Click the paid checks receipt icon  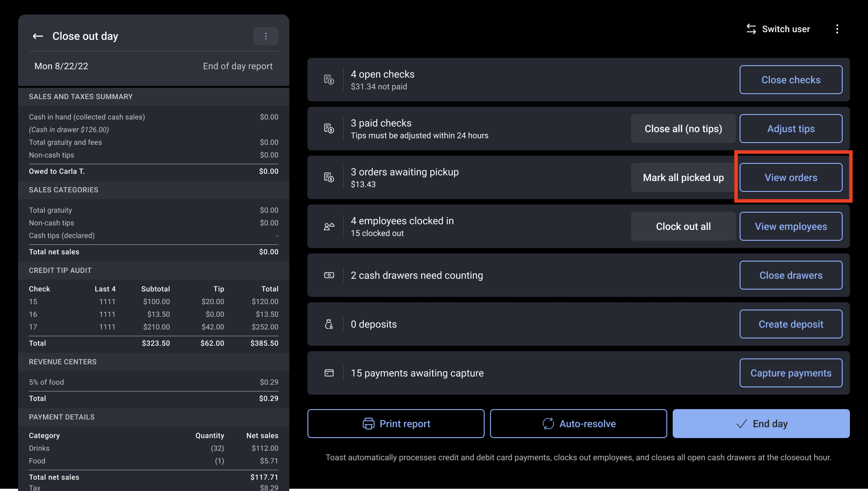[x=329, y=128]
